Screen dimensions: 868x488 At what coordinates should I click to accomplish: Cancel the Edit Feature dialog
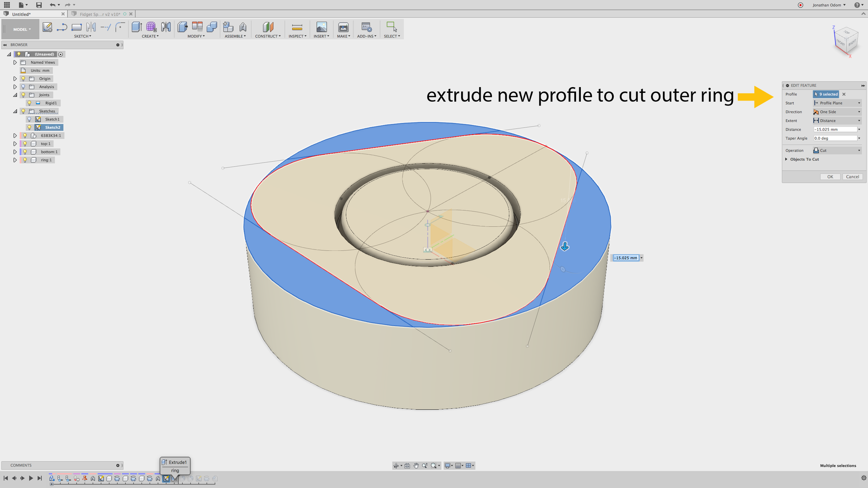click(x=852, y=177)
